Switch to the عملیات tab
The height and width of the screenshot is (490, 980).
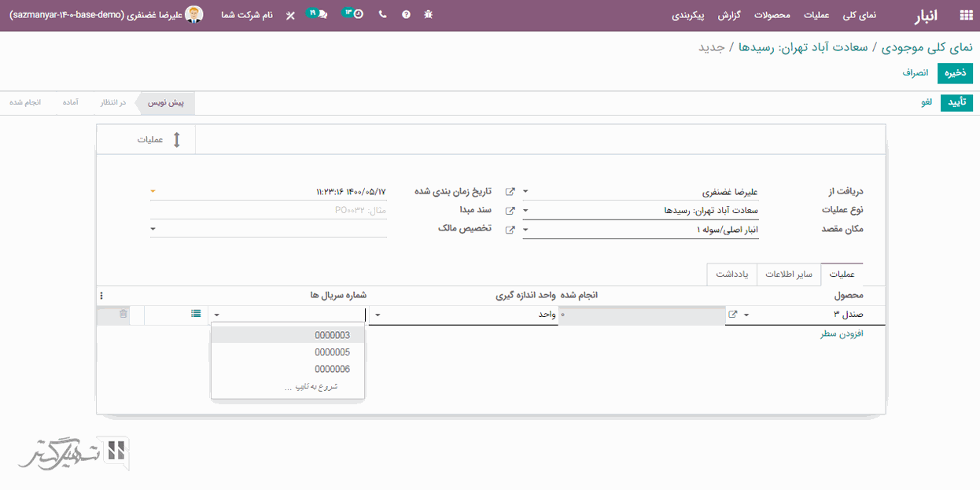click(x=842, y=274)
